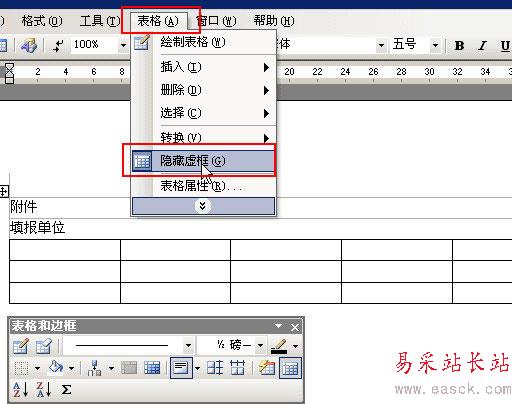Screen dimensions: 512x404
Task: Open the ½ 磅 line weight dropdown
Action: (x=260, y=346)
